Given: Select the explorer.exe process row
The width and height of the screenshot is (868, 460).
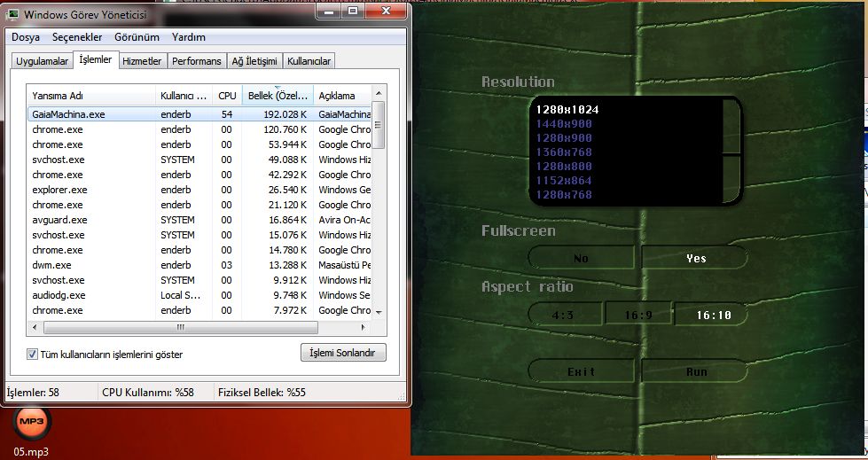Looking at the screenshot, I should [x=199, y=190].
